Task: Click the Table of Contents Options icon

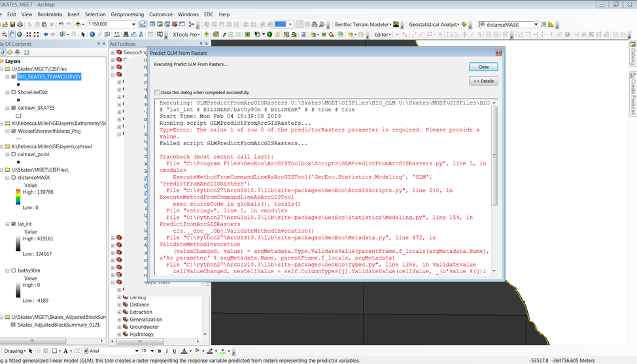Action: [27, 52]
